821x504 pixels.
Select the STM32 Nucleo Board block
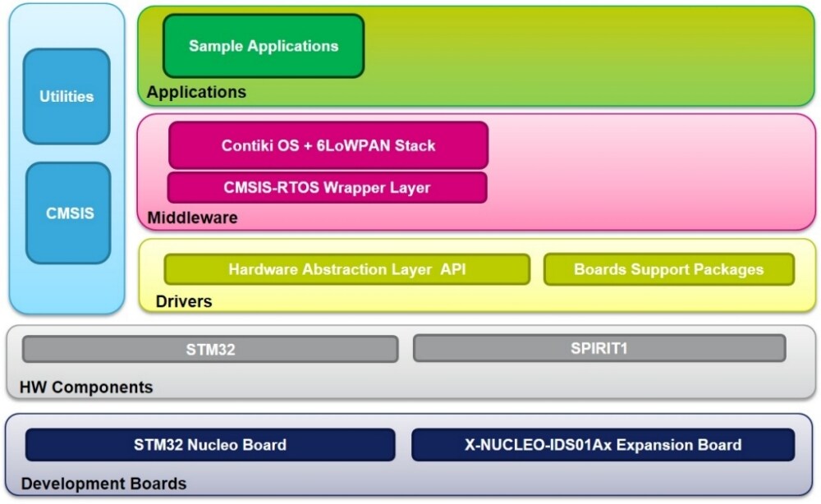click(210, 445)
